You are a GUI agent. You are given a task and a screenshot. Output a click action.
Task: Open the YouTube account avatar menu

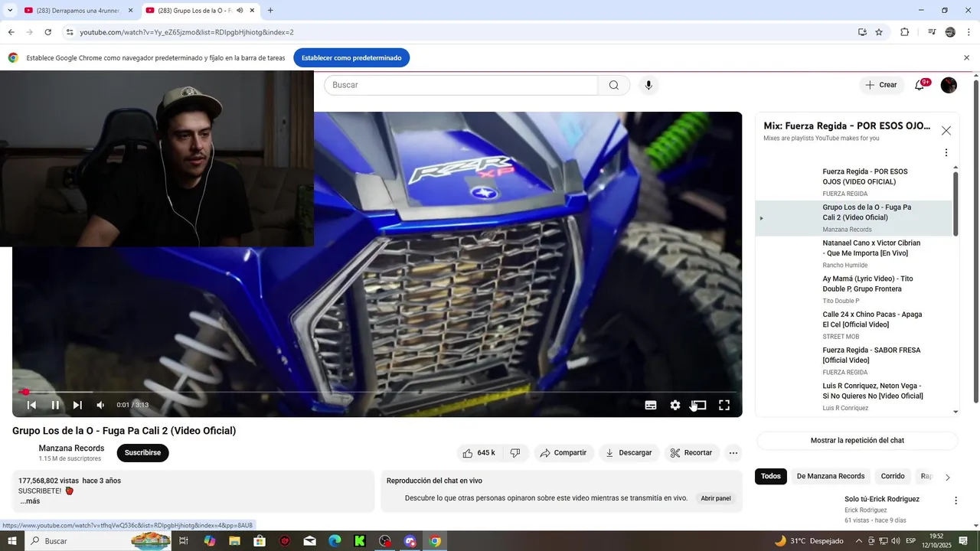coord(949,85)
